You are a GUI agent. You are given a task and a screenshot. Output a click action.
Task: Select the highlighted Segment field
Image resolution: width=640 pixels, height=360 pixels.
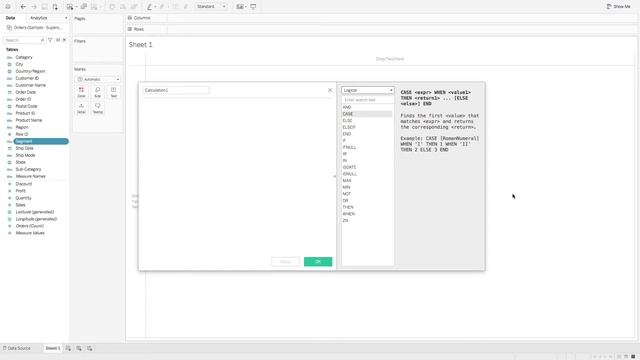pyautogui.click(x=41, y=141)
